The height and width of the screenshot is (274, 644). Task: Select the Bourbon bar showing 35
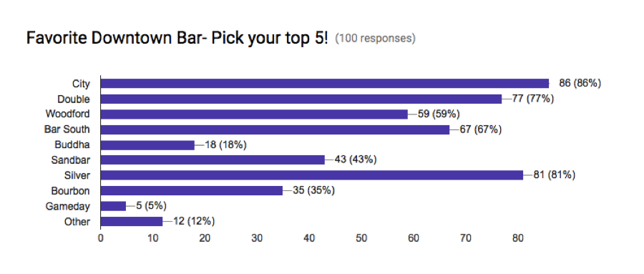192,190
